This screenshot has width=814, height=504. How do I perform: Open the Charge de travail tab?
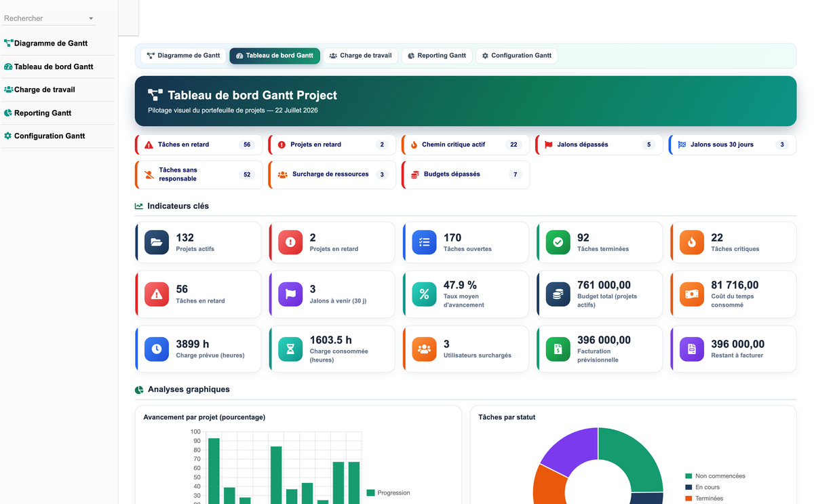[360, 56]
